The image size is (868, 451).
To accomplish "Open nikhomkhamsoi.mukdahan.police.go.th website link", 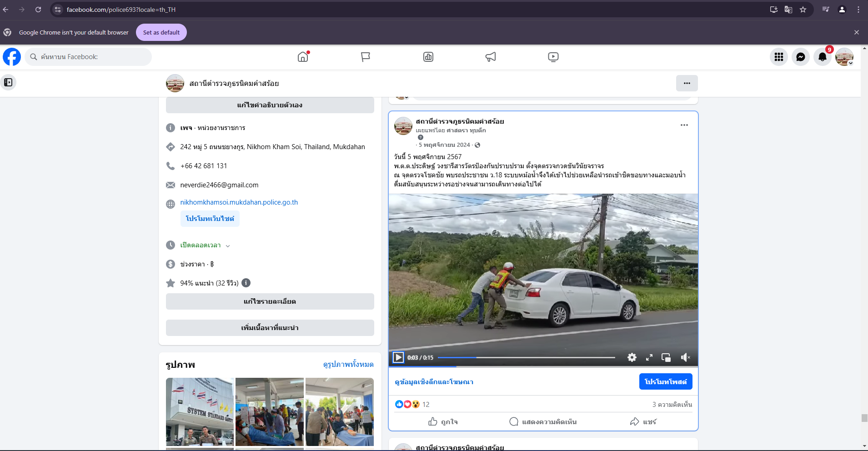I will [x=239, y=202].
